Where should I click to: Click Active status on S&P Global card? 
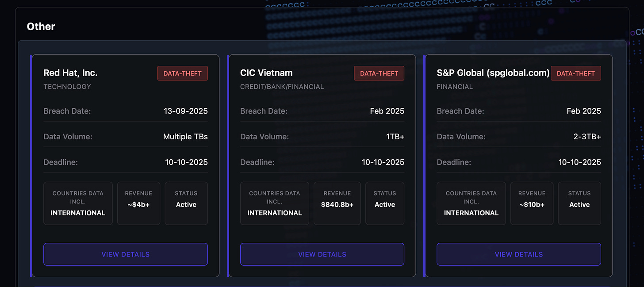click(x=579, y=205)
